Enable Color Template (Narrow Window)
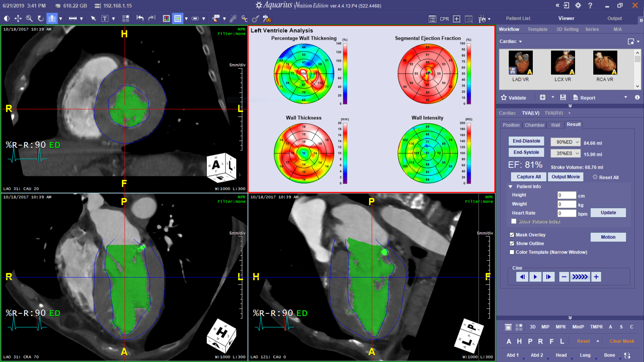644x362 pixels. click(x=512, y=252)
